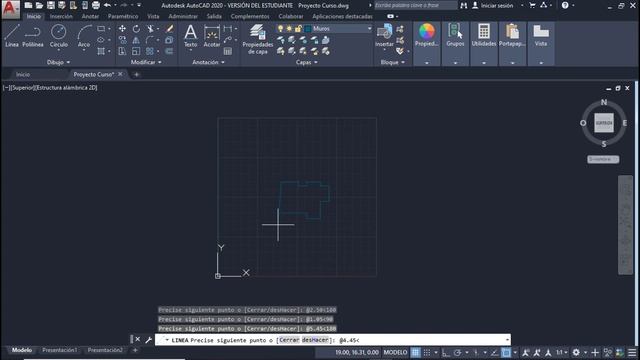This screenshot has height=360, width=640.
Task: Click the Array (Matriz) tool icon
Action: tap(150, 51)
